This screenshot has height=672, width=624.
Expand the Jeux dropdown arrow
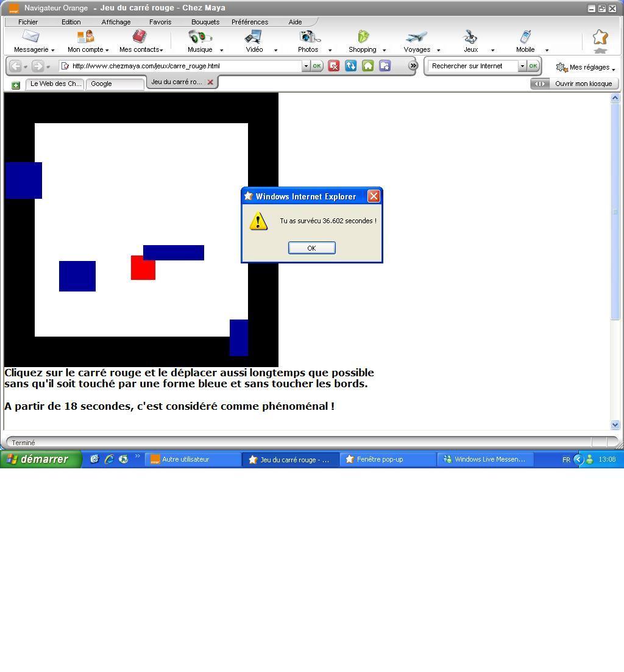tap(492, 50)
